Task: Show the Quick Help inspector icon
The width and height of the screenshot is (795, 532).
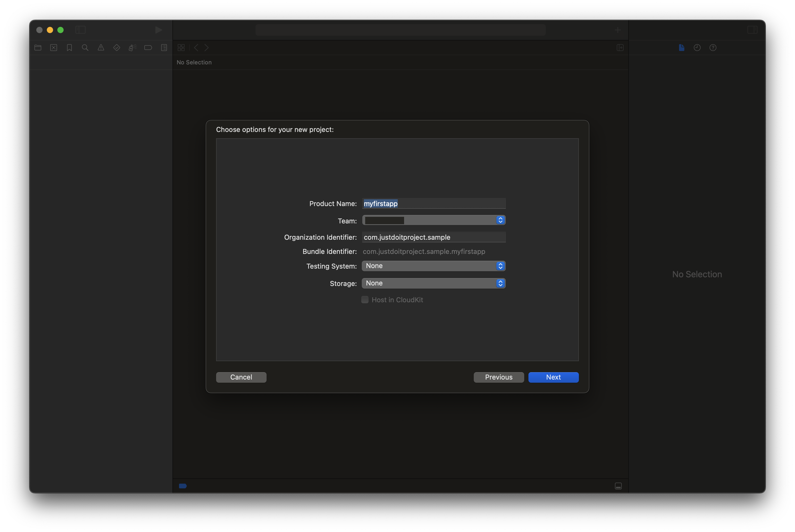Action: [x=713, y=48]
